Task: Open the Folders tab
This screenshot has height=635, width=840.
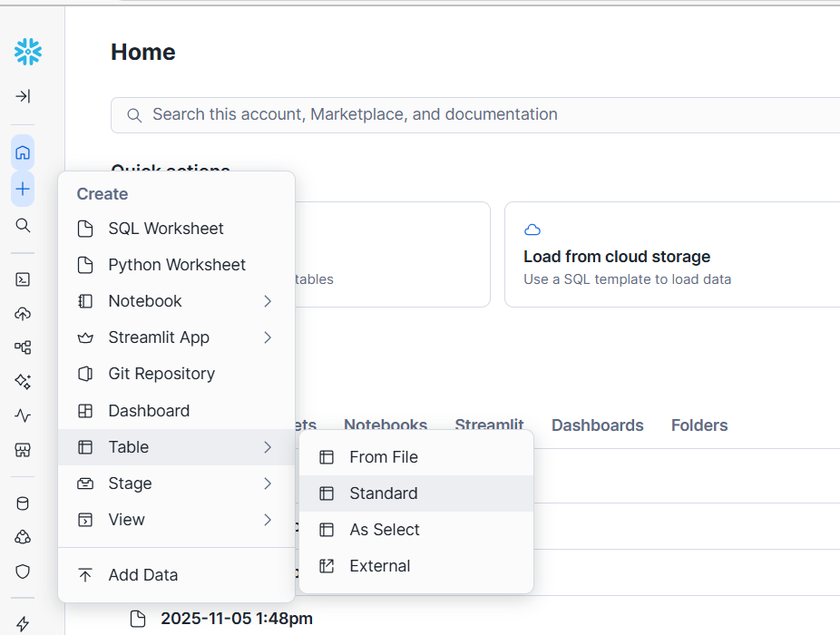Action: click(x=698, y=425)
